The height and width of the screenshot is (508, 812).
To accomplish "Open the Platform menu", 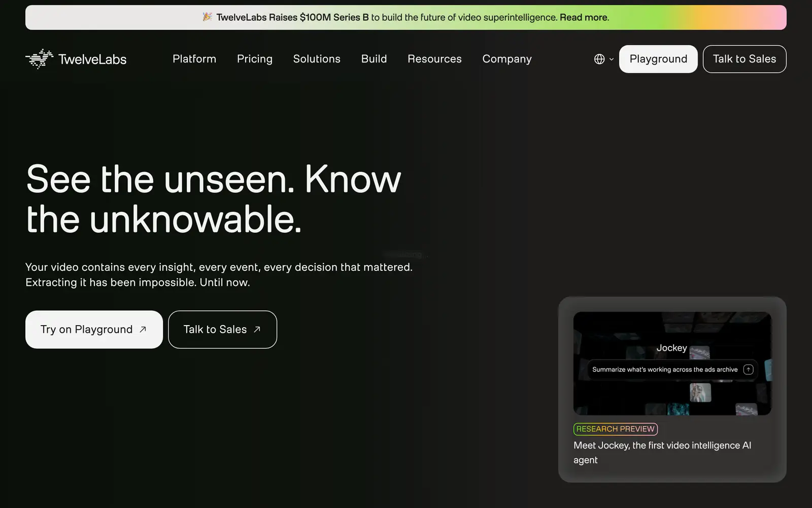I will click(194, 59).
